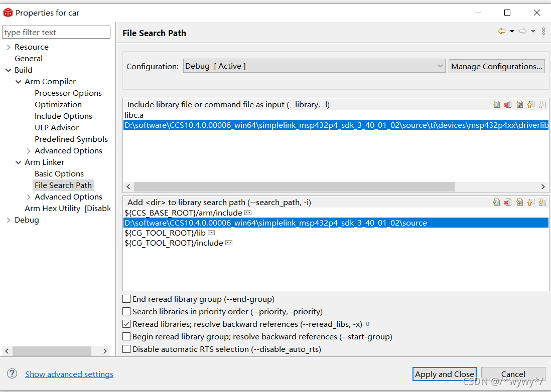This screenshot has width=551, height=392.
Task: Select Predefined Symbols page
Action: click(71, 139)
